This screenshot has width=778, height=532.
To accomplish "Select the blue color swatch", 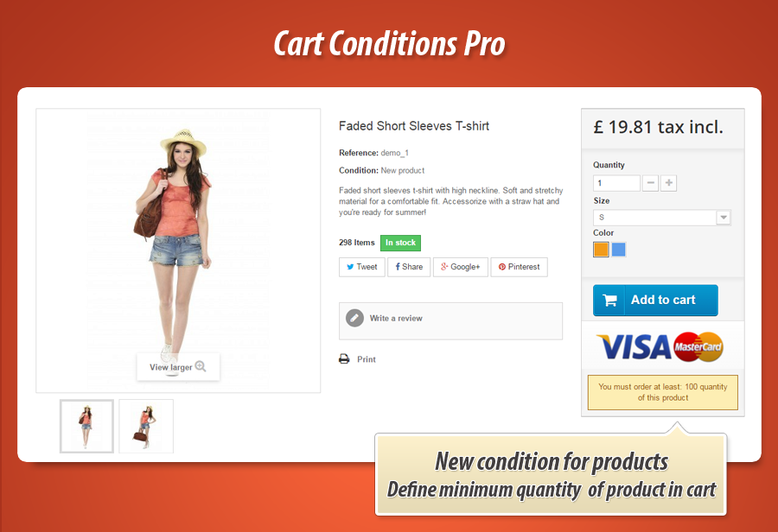I will pyautogui.click(x=619, y=250).
